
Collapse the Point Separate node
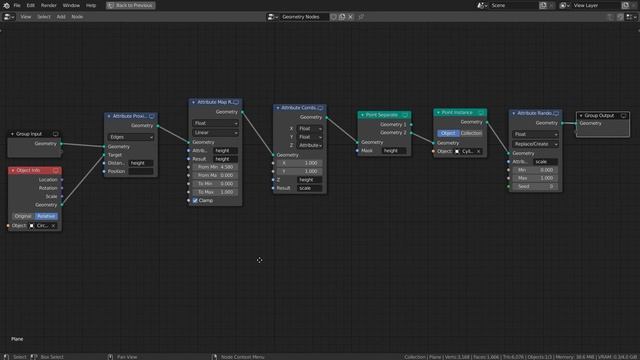coord(362,115)
